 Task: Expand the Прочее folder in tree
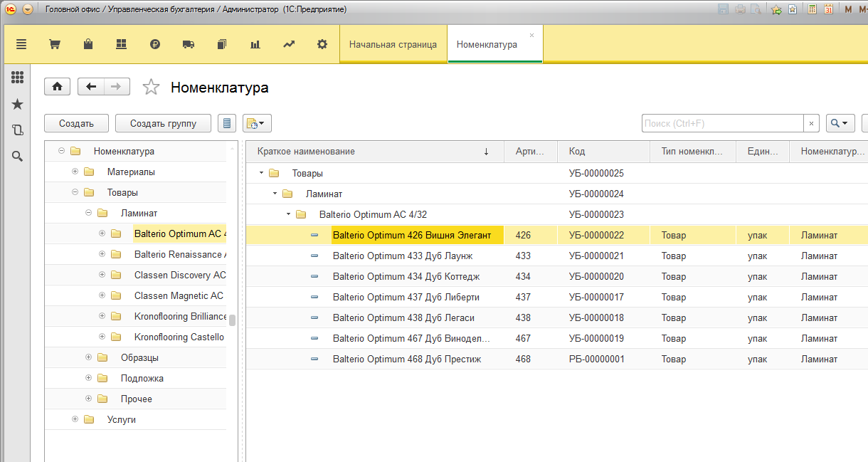point(88,399)
